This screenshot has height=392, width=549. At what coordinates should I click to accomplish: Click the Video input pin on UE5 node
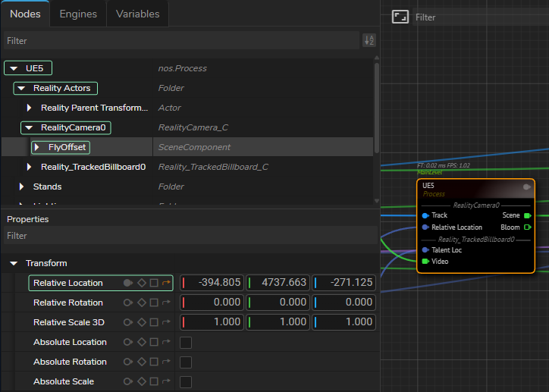click(425, 262)
